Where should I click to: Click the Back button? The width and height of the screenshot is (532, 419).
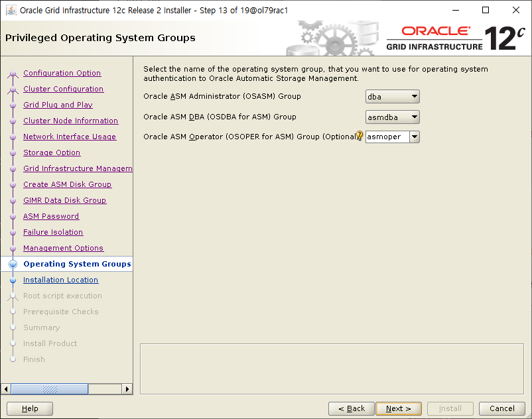(352, 408)
